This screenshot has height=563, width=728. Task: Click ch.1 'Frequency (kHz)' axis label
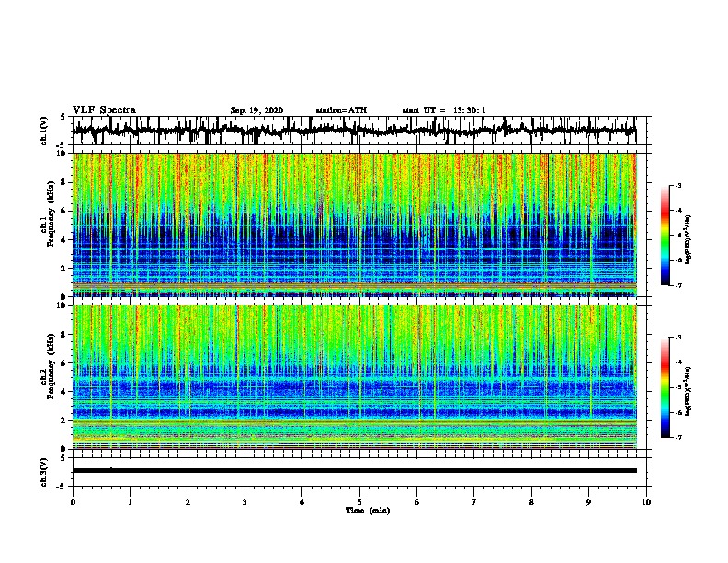pyautogui.click(x=51, y=214)
